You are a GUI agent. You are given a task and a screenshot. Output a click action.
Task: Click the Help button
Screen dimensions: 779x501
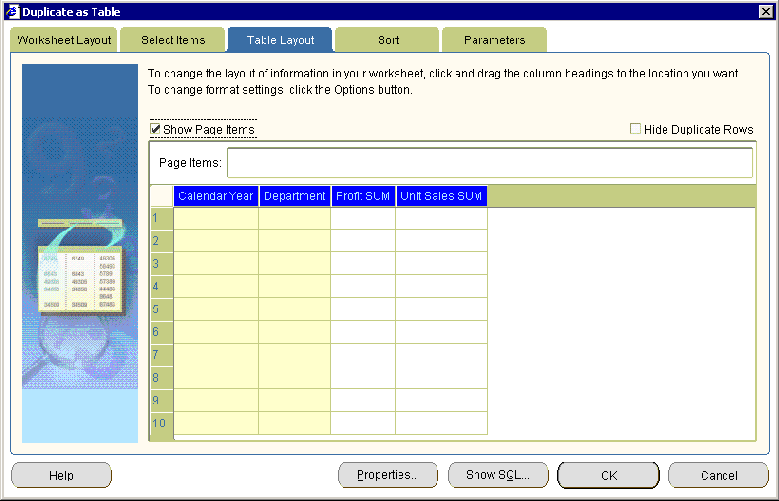tap(61, 476)
